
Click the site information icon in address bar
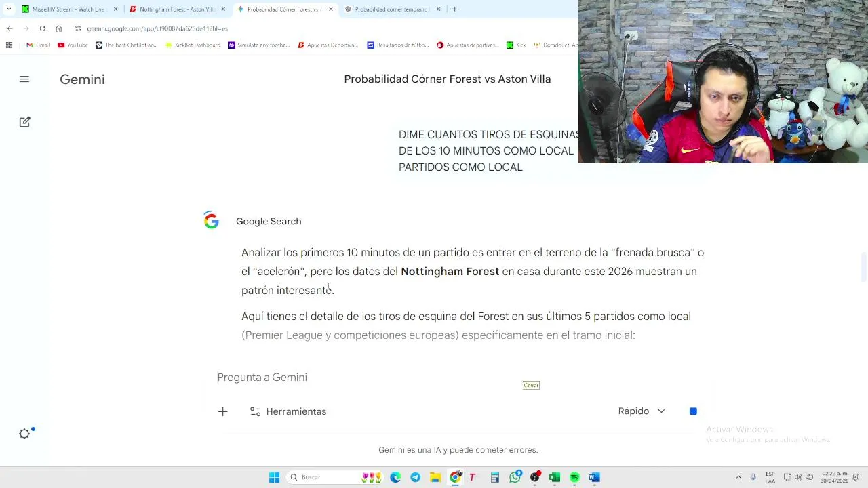click(79, 28)
